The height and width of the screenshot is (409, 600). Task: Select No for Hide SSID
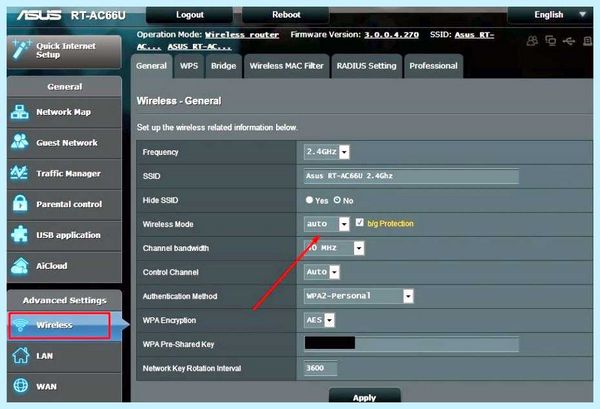click(x=337, y=200)
